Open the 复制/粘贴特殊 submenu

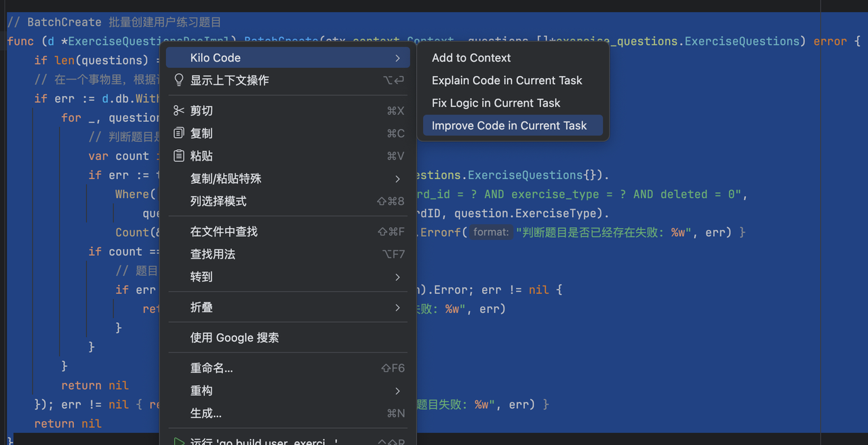[x=224, y=179]
